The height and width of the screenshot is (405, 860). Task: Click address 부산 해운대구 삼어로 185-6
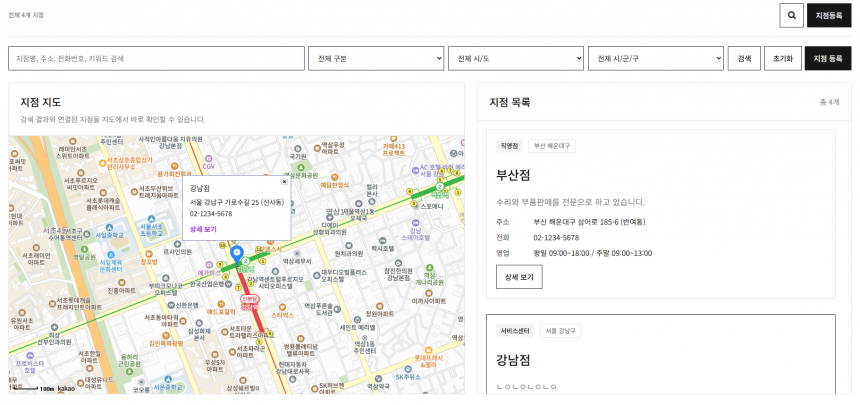[589, 222]
